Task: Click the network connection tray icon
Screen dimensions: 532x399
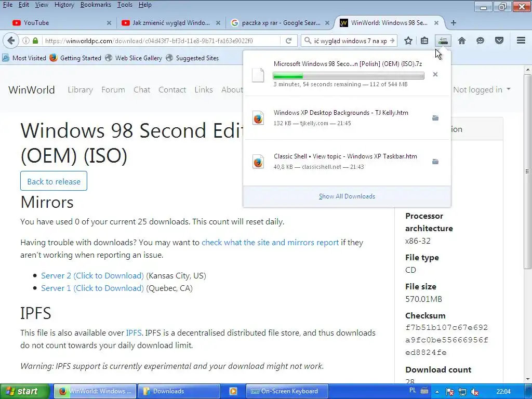Action: tap(462, 392)
